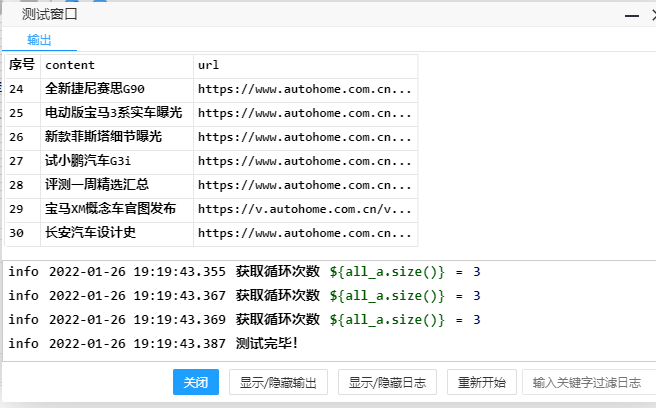Click the url cell in row 28
The height and width of the screenshot is (408, 656).
click(x=305, y=186)
